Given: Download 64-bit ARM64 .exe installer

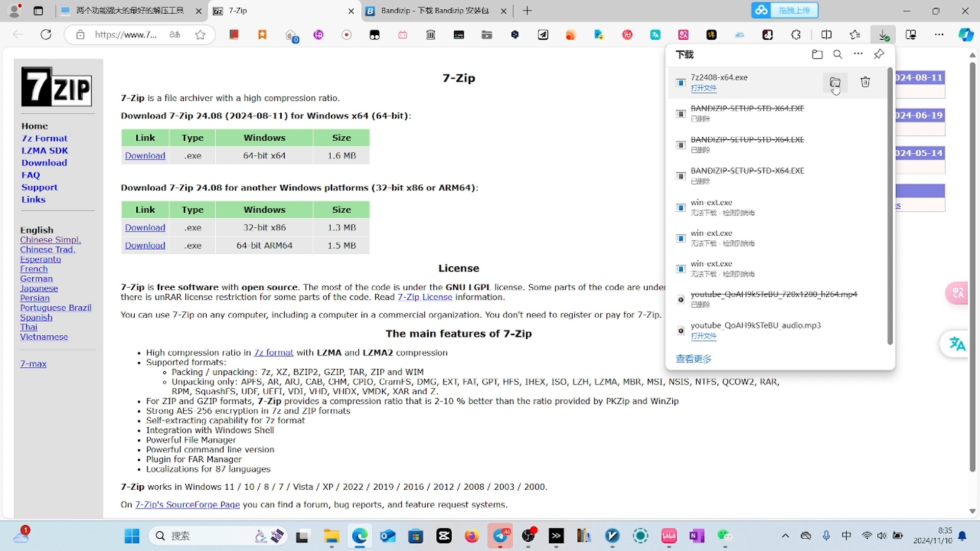Looking at the screenshot, I should [x=145, y=245].
